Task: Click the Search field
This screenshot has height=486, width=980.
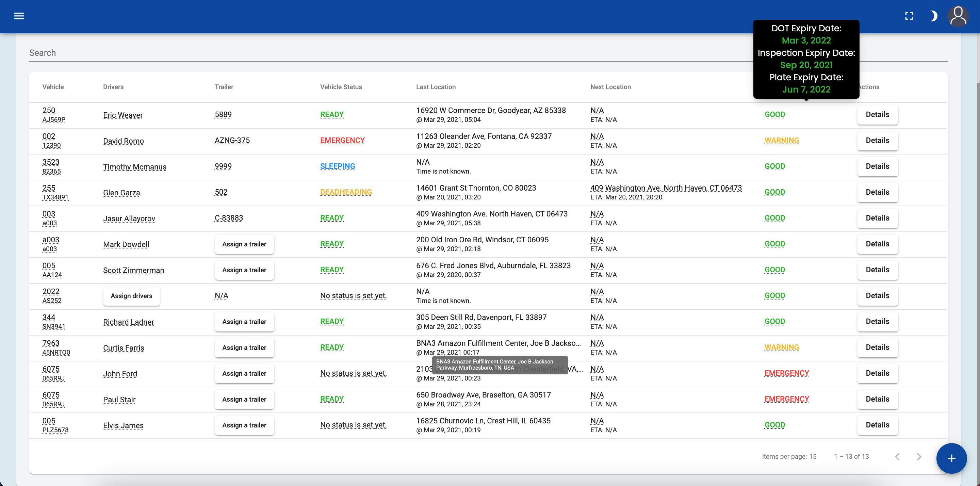Action: 228,52
